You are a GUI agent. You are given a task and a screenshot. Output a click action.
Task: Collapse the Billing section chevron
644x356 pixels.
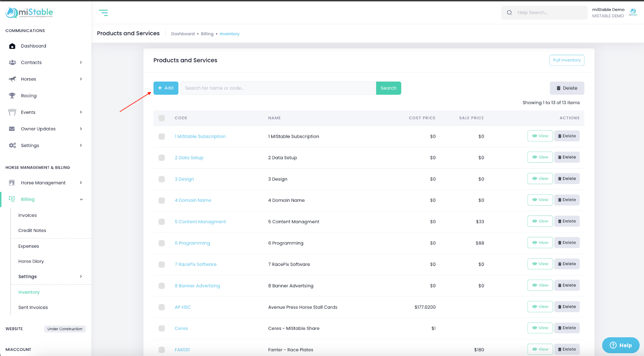click(81, 199)
